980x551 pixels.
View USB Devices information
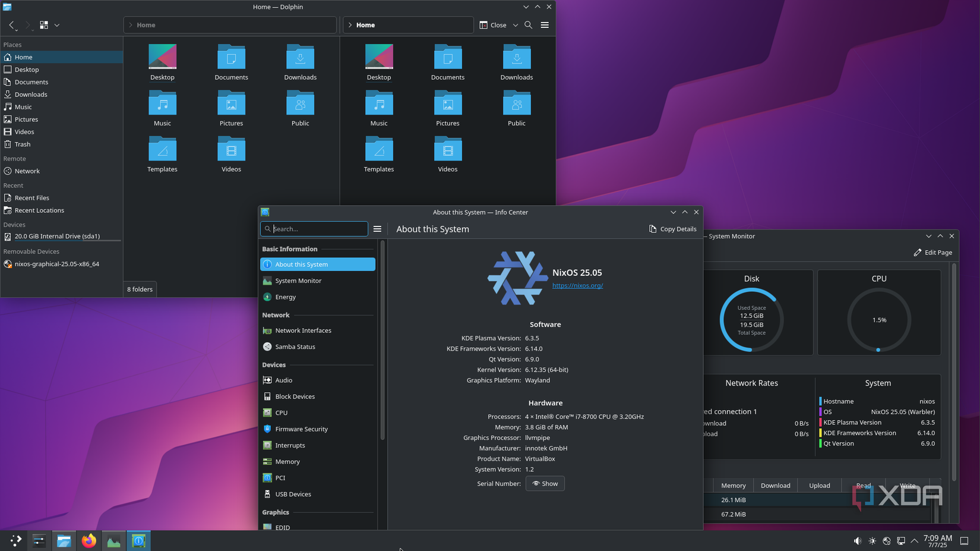[x=293, y=494]
